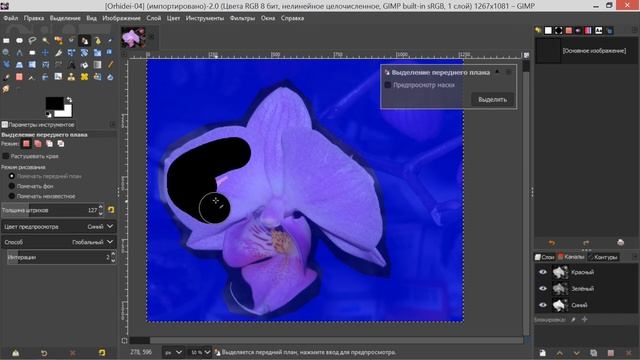This screenshot has height=360, width=640.
Task: Reset colors to default black and white
Action: 49,115
